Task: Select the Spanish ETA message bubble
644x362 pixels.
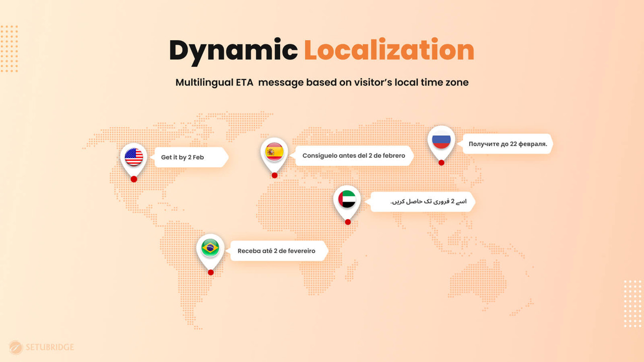Action: (x=354, y=155)
